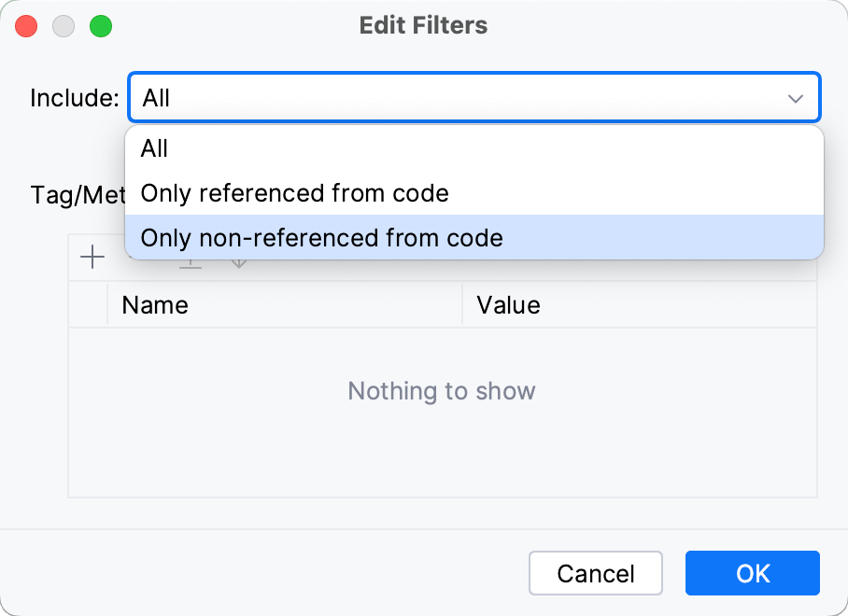The height and width of the screenshot is (616, 848).
Task: Collapse the Include selection list
Action: click(795, 97)
